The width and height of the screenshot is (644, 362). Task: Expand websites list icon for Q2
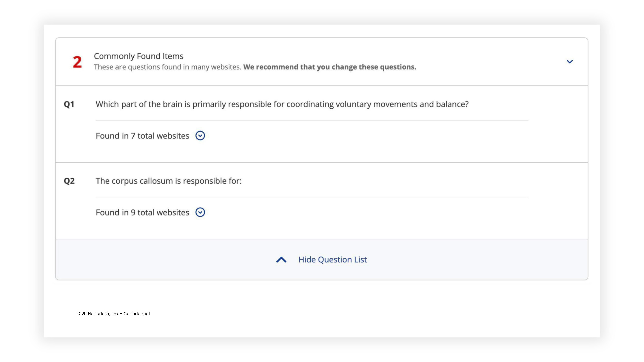click(x=200, y=212)
